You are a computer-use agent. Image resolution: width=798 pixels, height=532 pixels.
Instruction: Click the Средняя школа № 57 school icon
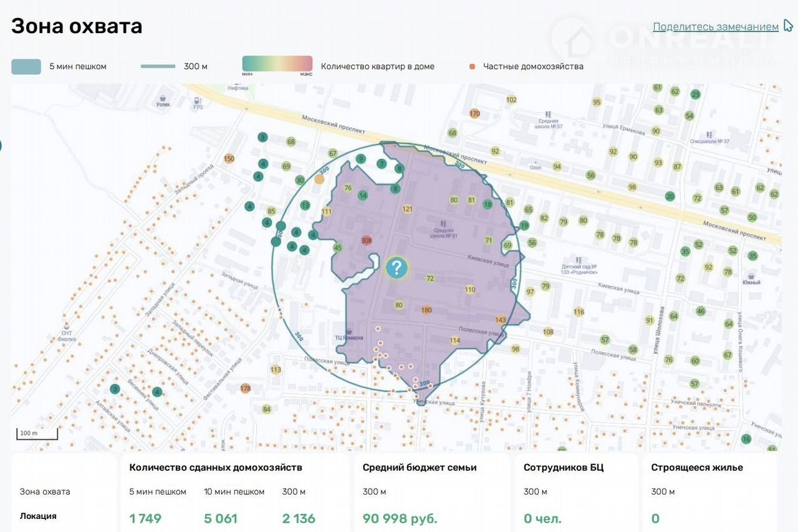(x=547, y=114)
